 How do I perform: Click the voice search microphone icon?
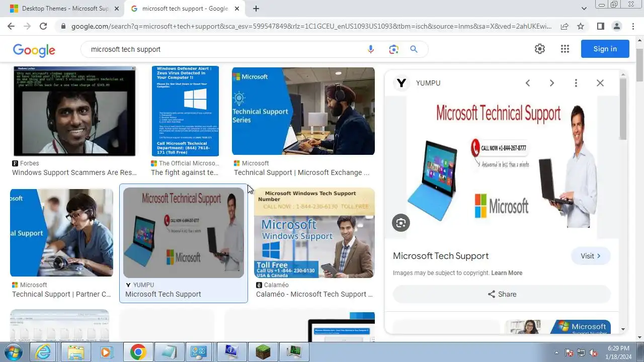point(371,49)
